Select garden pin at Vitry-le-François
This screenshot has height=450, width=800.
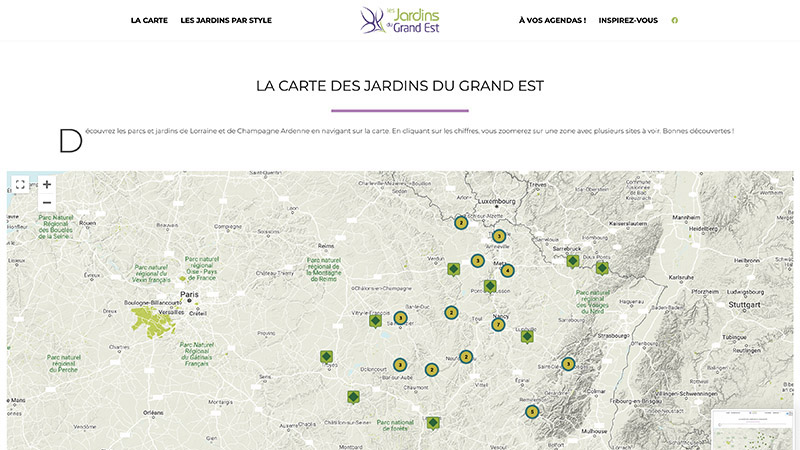376,321
